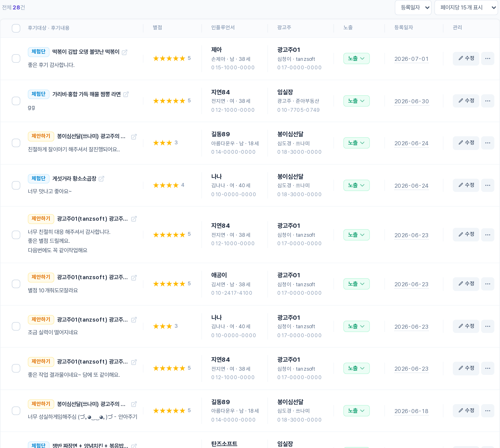Open the 등록일자 sort dropdown
This screenshot has height=448, width=500.
click(x=413, y=8)
